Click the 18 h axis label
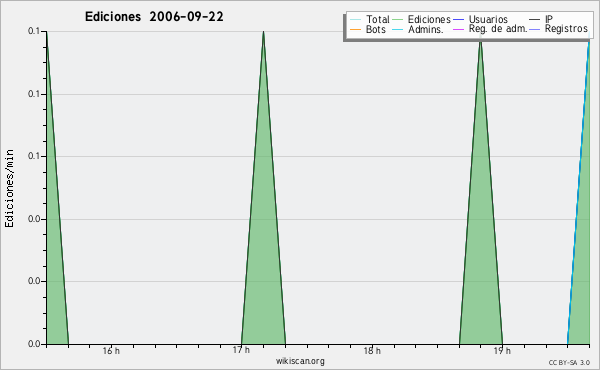600x370 pixels. pyautogui.click(x=372, y=351)
